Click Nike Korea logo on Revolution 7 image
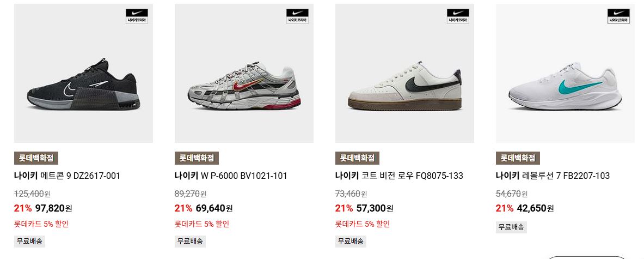Image resolution: width=644 pixels, height=259 pixels. click(618, 16)
